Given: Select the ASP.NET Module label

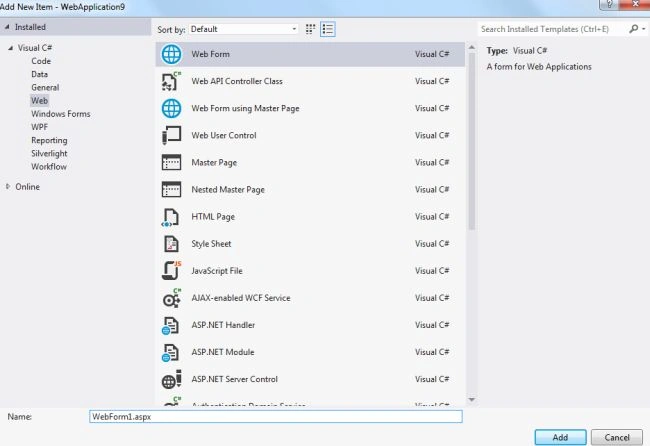Looking at the screenshot, I should point(223,352).
